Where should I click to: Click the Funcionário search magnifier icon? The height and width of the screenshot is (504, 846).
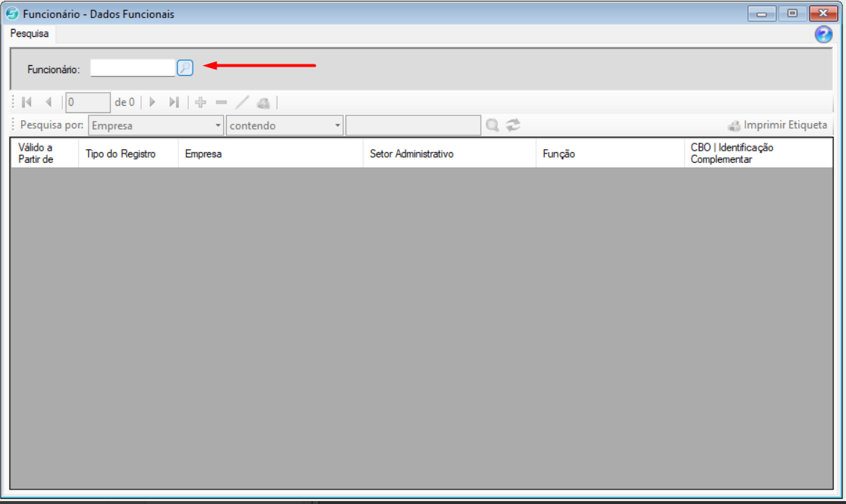pos(185,67)
